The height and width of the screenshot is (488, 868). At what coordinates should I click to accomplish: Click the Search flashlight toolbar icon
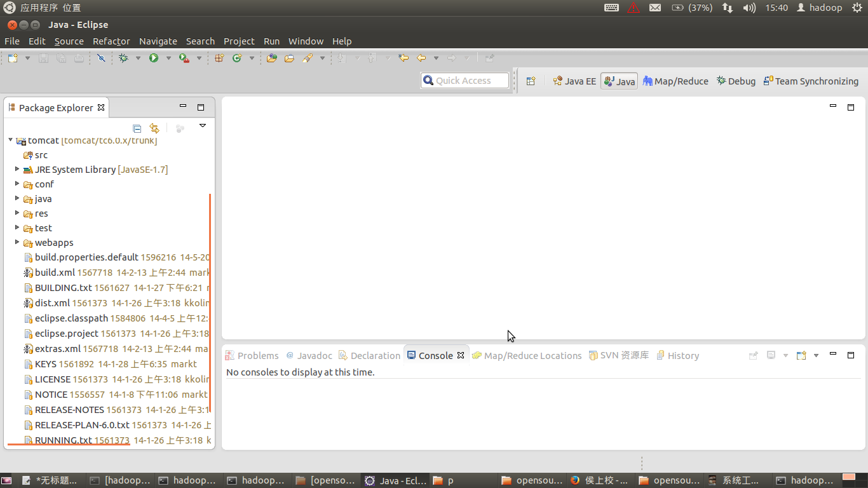[308, 58]
